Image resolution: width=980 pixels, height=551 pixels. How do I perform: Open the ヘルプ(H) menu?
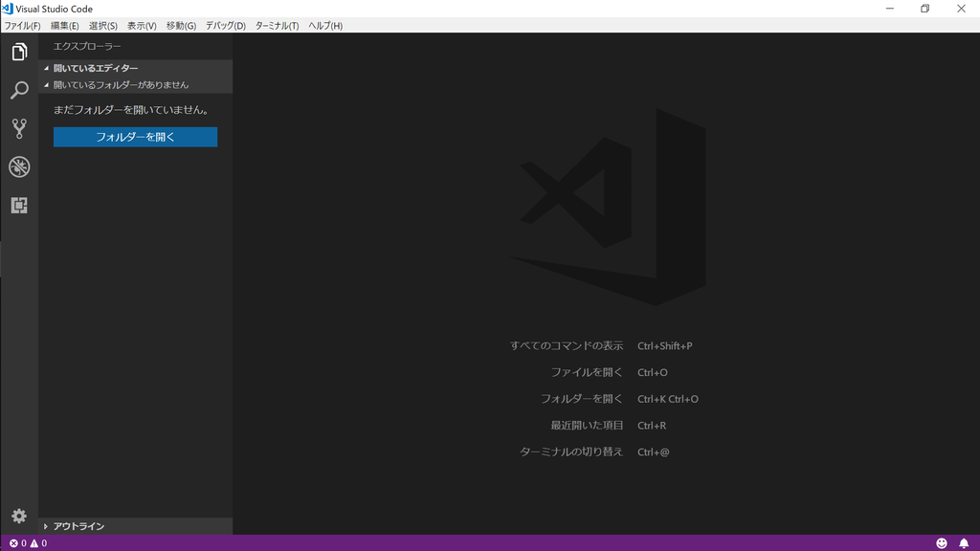pos(325,26)
